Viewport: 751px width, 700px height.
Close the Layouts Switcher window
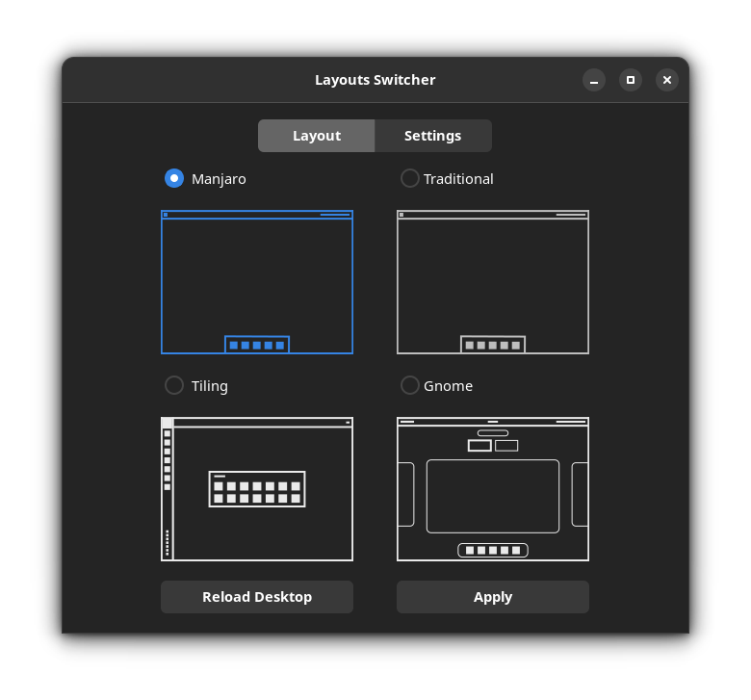(x=667, y=80)
